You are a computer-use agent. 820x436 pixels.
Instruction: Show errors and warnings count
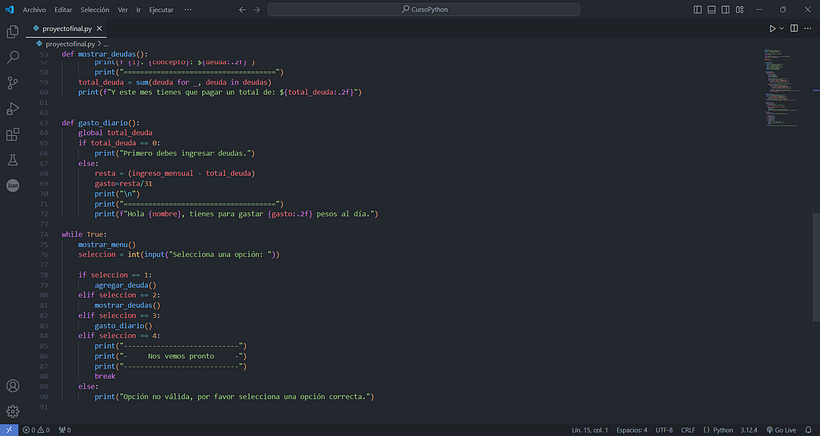pos(36,430)
